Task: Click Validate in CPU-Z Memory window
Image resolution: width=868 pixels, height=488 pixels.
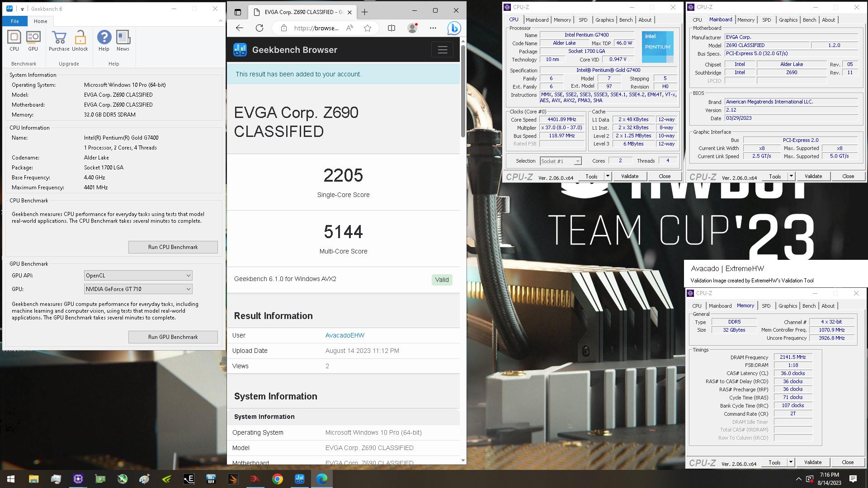Action: [x=813, y=462]
